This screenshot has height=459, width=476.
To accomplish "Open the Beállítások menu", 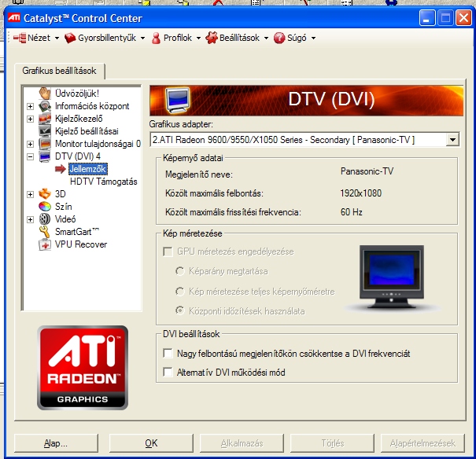I will tap(237, 38).
